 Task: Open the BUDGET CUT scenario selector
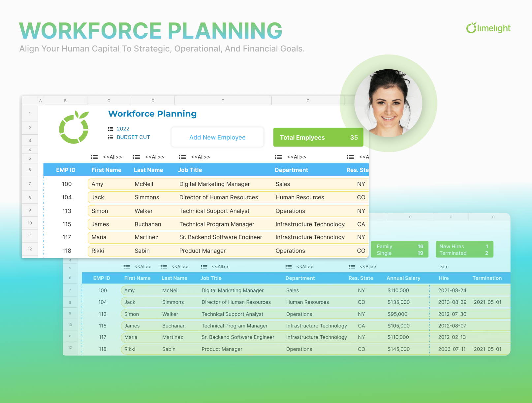[x=133, y=137]
